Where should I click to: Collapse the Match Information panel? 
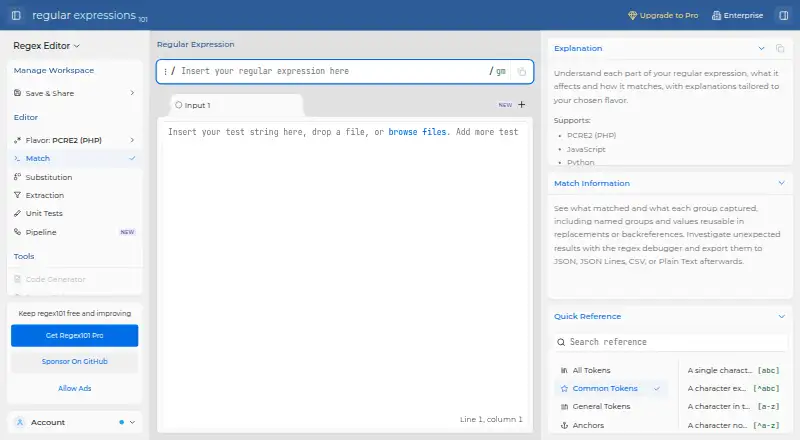tap(781, 183)
